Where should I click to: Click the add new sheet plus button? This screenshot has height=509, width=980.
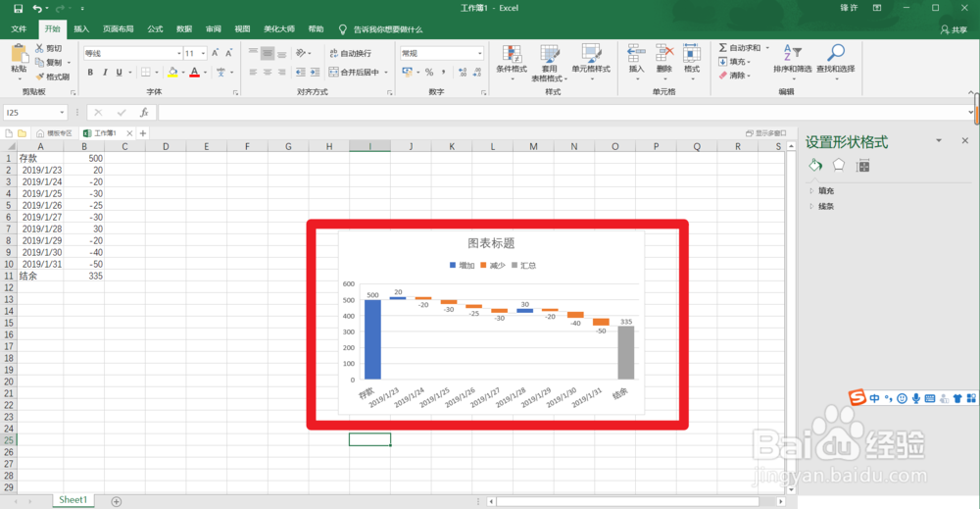click(x=117, y=501)
